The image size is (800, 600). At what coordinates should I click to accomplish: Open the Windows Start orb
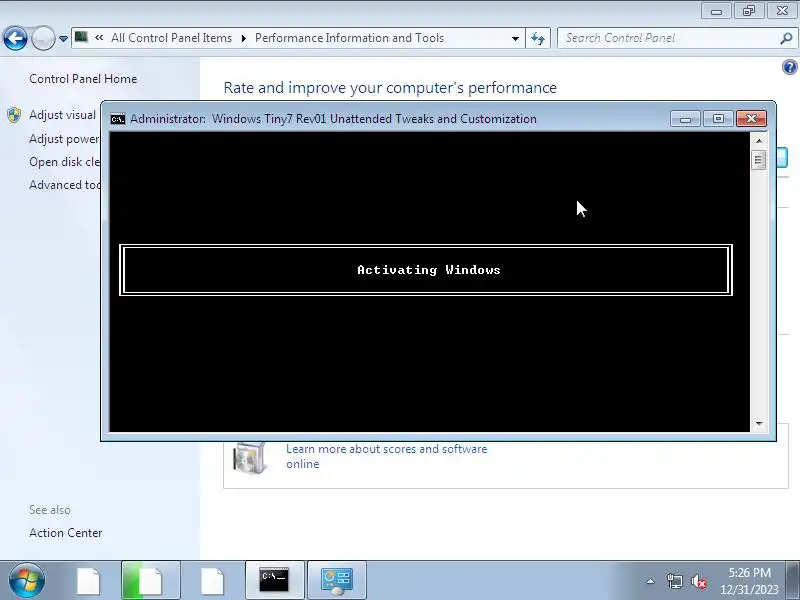click(27, 580)
